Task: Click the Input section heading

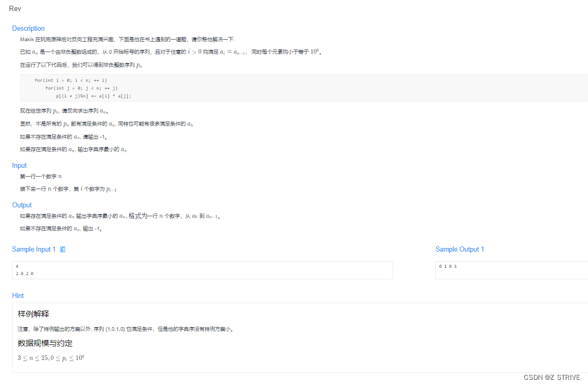Action: point(19,165)
